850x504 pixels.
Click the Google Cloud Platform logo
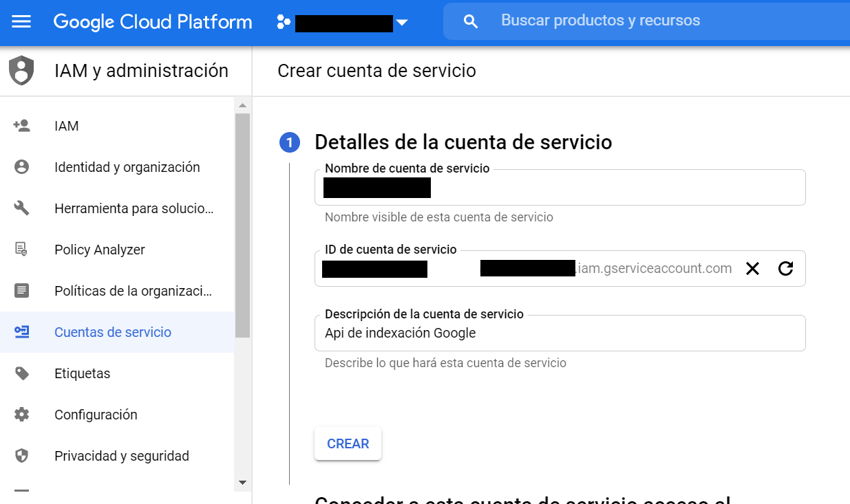(x=153, y=22)
